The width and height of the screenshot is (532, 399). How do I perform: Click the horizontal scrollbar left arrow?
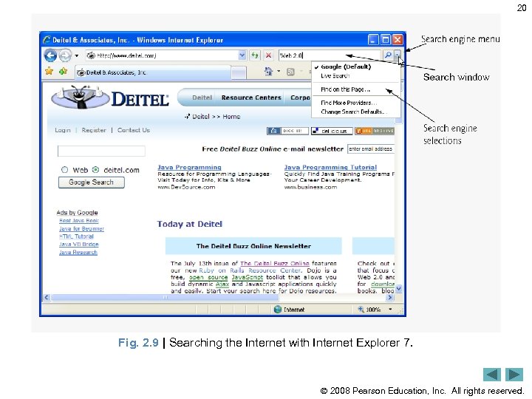(47, 298)
